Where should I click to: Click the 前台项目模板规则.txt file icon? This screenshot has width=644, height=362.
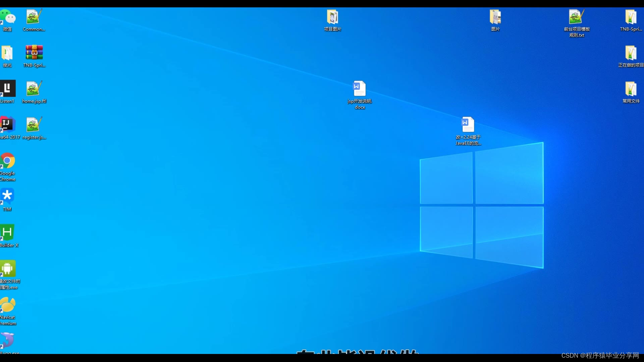576,17
